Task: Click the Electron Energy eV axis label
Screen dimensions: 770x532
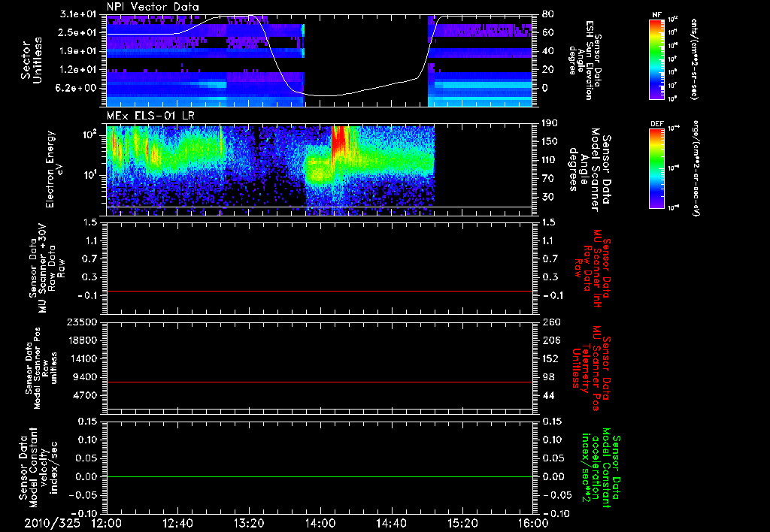Action: [x=53, y=169]
